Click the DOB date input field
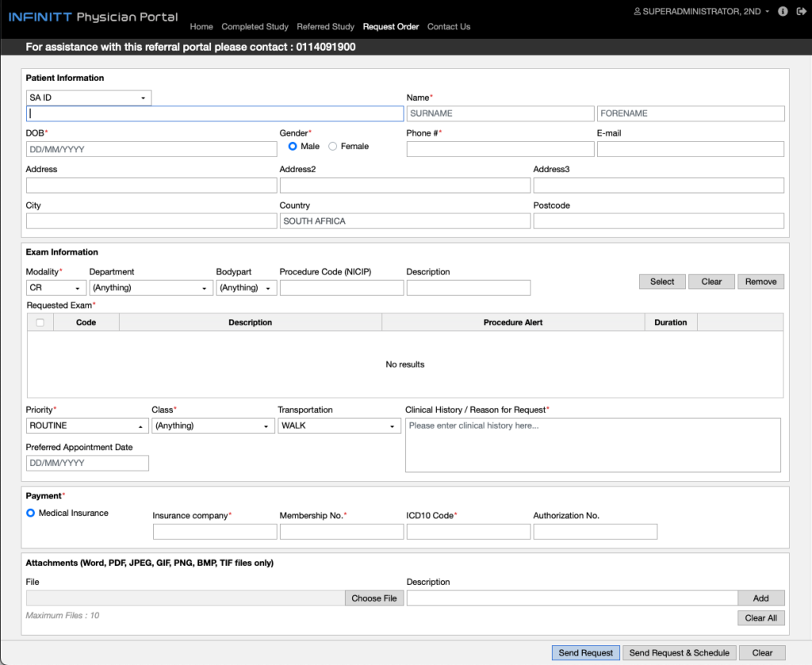Viewport: 812px width, 665px height. point(151,149)
